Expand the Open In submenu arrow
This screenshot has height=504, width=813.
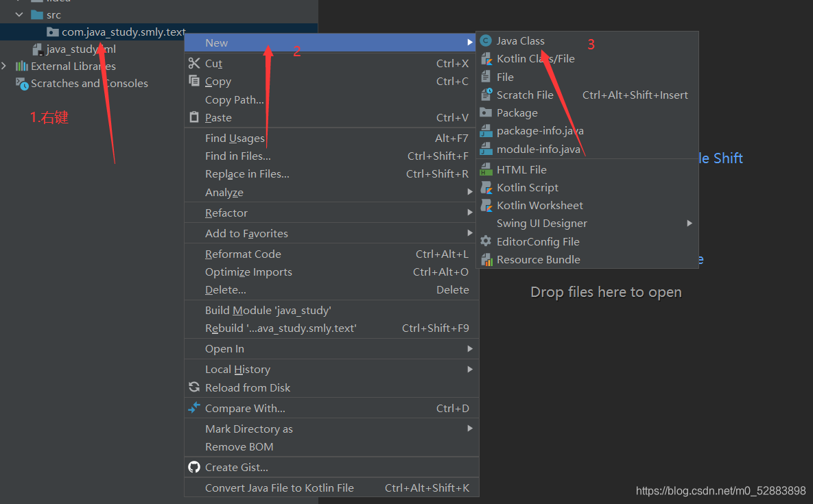click(470, 348)
